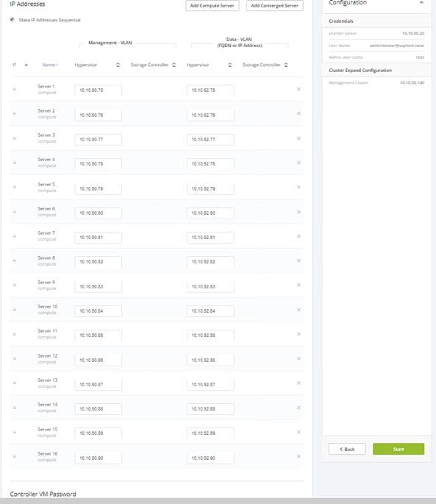
Task: Edit Server 4 management hypervisor IP field
Action: 99,164
